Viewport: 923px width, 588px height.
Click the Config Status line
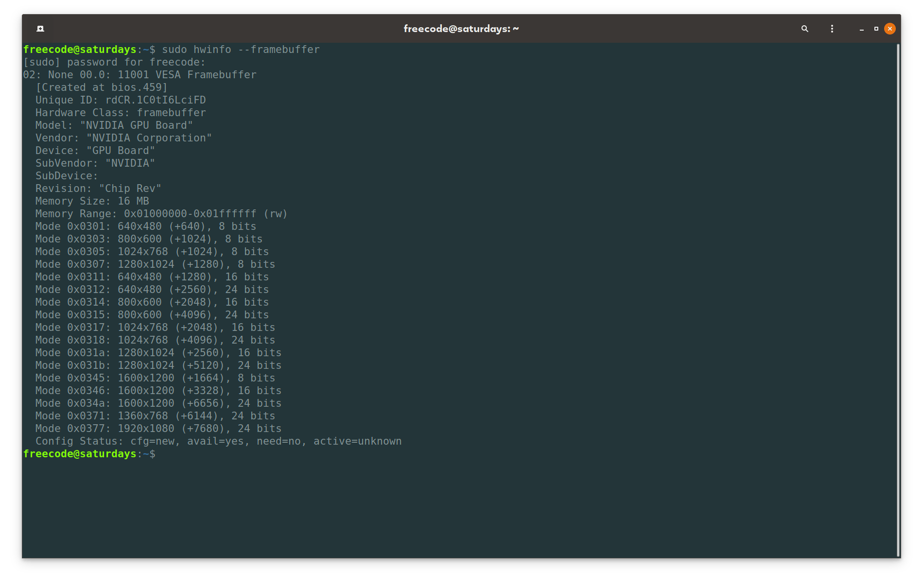[x=218, y=441]
